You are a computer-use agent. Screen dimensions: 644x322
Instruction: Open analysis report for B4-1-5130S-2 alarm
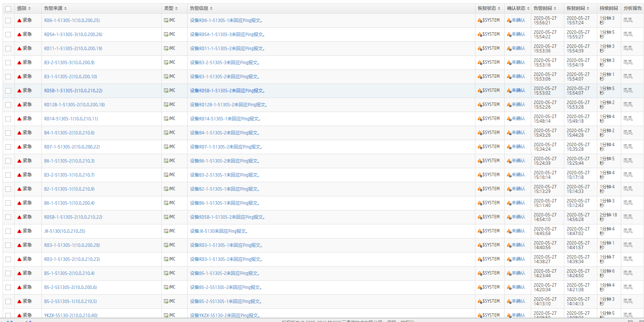[x=628, y=133]
